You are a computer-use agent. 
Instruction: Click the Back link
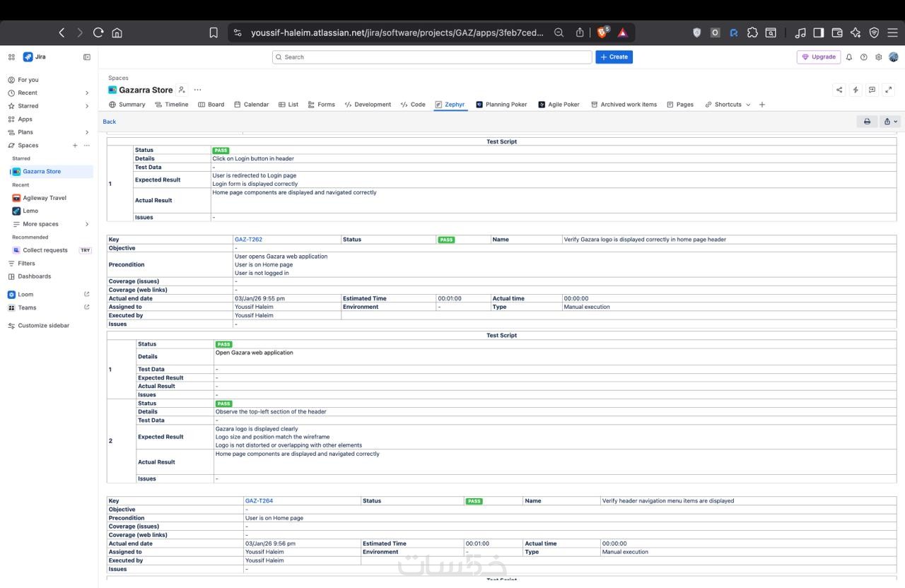[110, 122]
